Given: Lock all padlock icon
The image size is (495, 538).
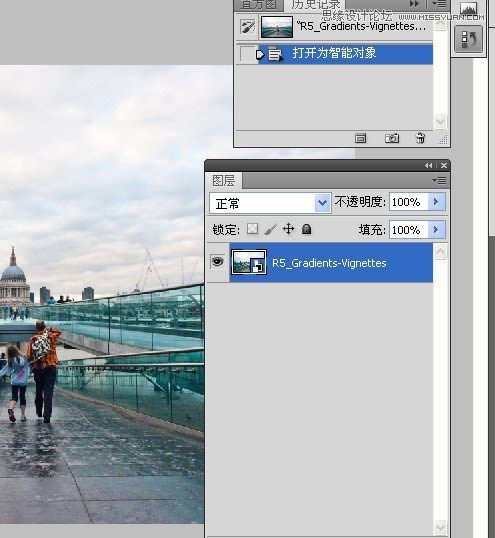Looking at the screenshot, I should [306, 229].
